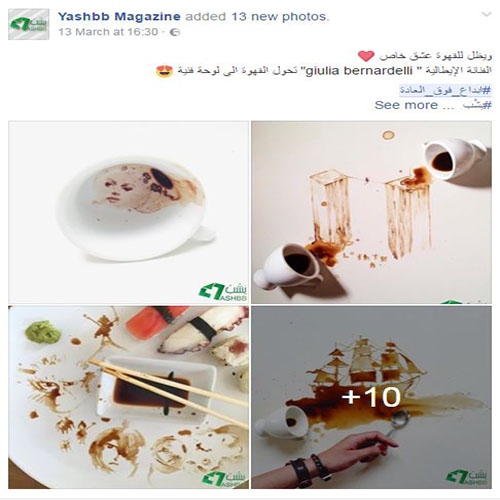This screenshot has height=500, width=500.
Task: Open the +10 more photos overlay
Action: coord(371,397)
